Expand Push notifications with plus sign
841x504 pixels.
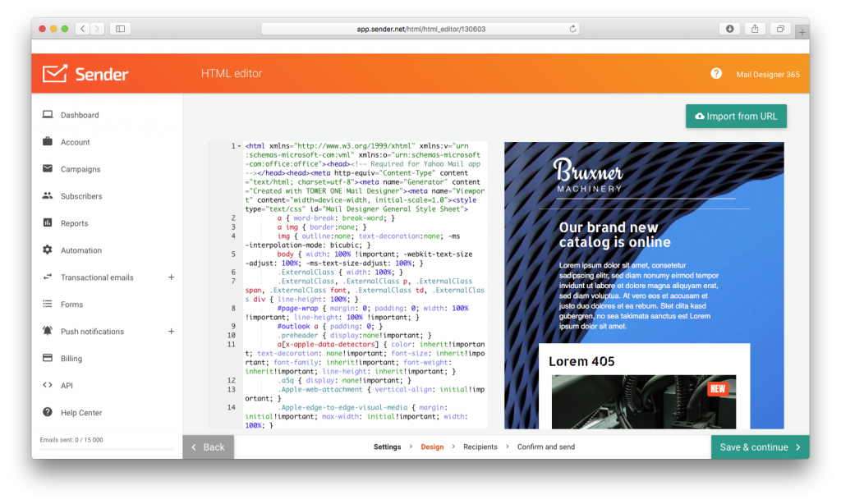171,332
